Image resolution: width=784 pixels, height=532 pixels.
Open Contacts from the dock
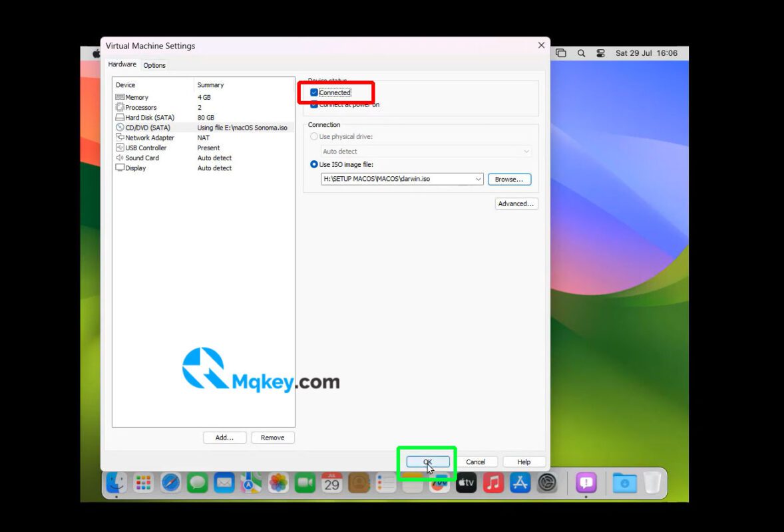click(359, 483)
